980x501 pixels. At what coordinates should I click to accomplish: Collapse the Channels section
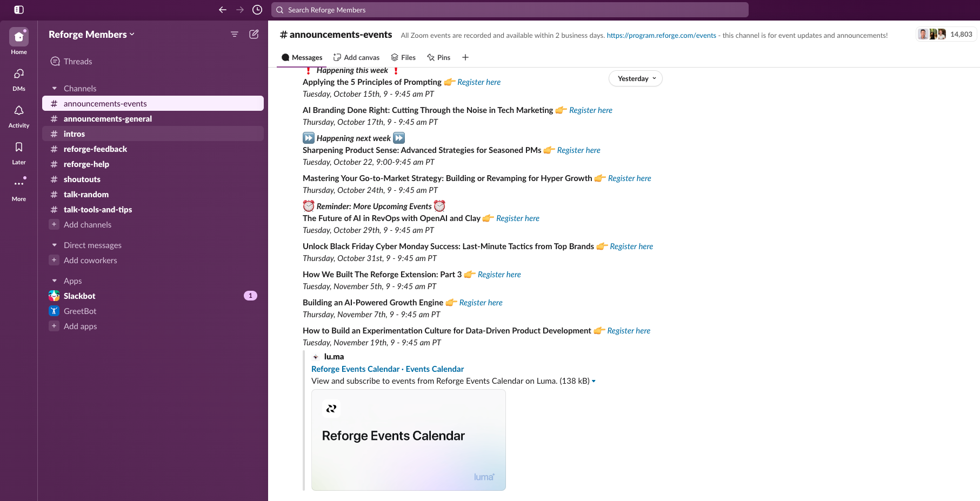coord(55,88)
